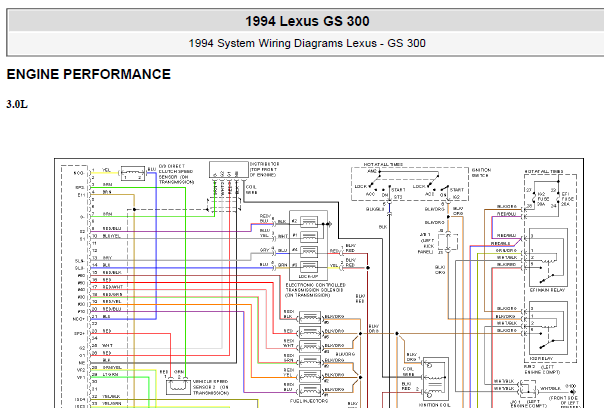This screenshot has height=408, width=604.
Task: Click the "1994 Lexus GS 300" page title
Action: click(307, 21)
